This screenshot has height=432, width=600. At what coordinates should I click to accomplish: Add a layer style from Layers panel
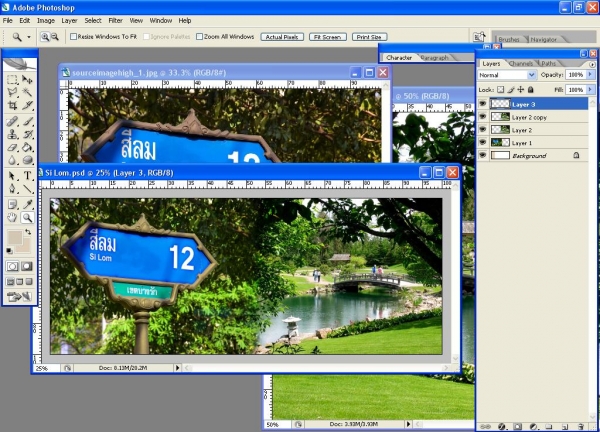[502, 426]
